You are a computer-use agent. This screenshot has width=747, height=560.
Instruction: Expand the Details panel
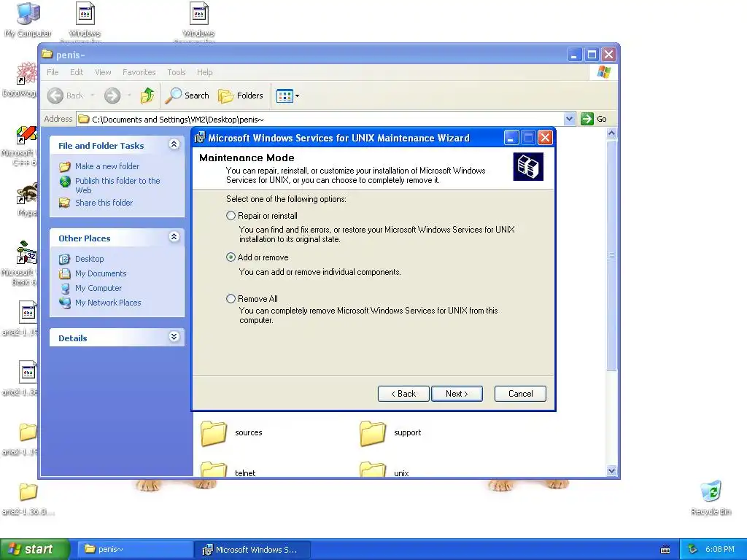coord(174,337)
